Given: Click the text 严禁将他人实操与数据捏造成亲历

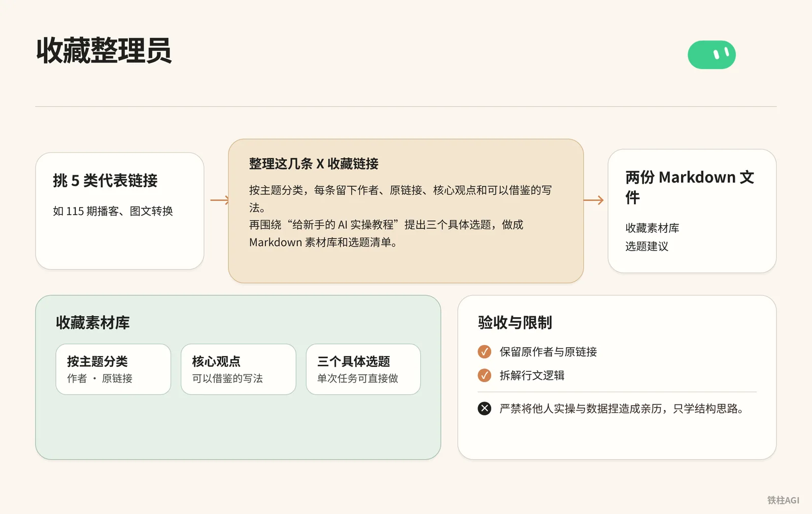Looking at the screenshot, I should click(x=581, y=408).
